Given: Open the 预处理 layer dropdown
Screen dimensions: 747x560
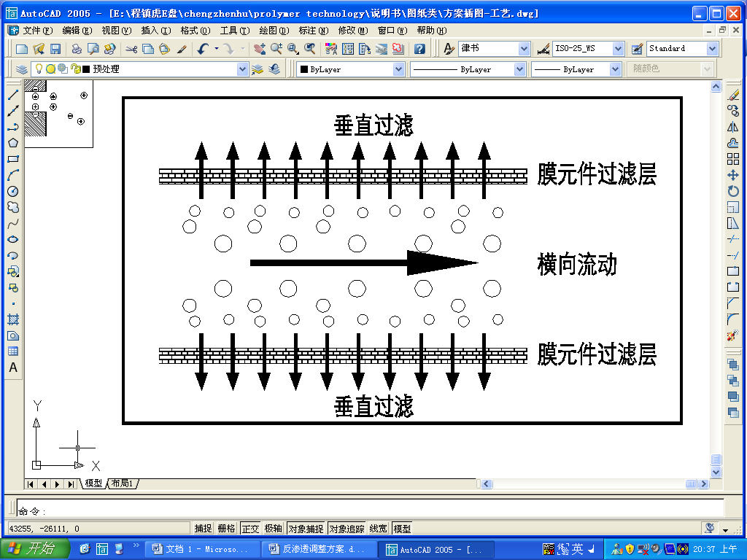Looking at the screenshot, I should [x=242, y=69].
